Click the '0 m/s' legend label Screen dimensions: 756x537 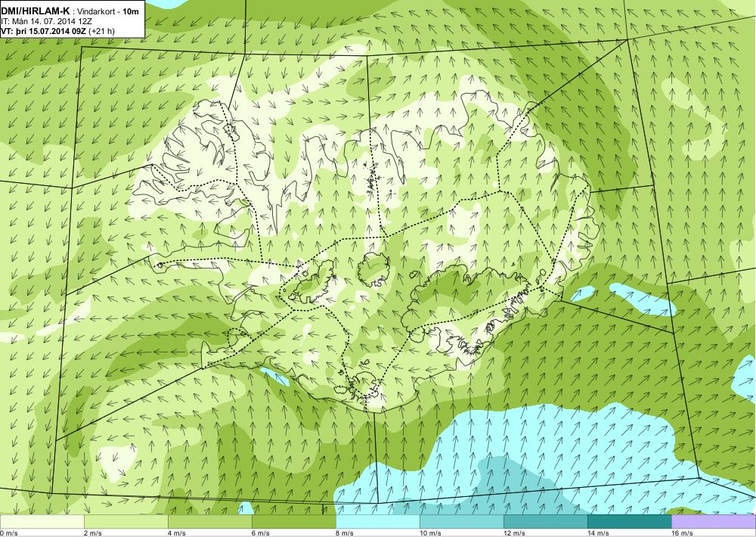pos(9,532)
